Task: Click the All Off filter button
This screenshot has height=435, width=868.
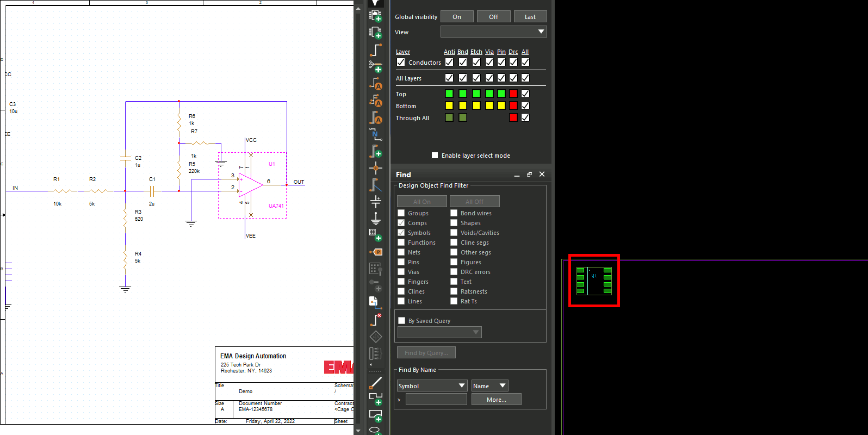Action: [475, 201]
